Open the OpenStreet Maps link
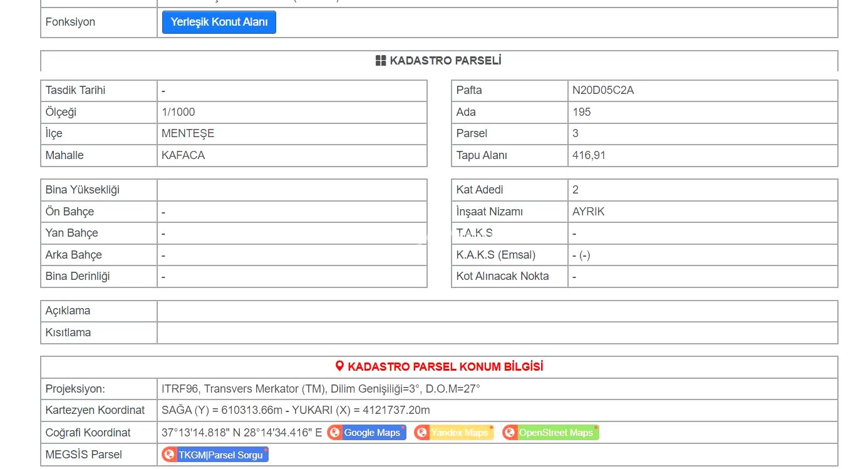 [x=555, y=433]
